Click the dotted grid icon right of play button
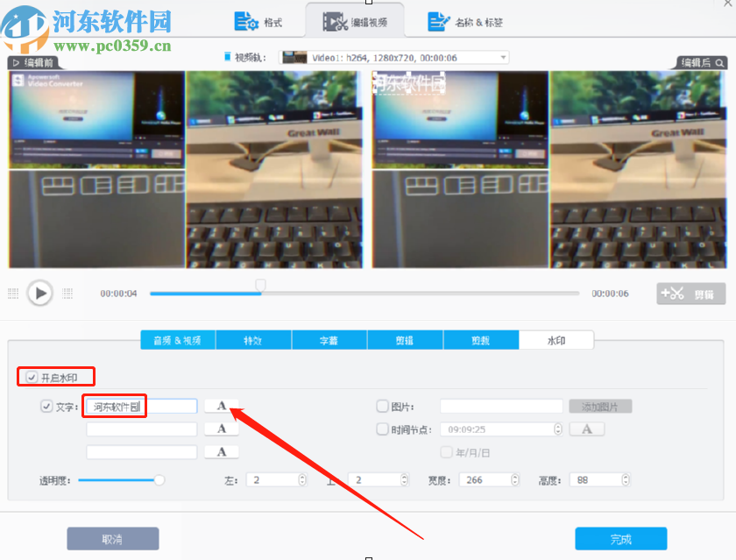Screen dimensions: 736x560 67,294
